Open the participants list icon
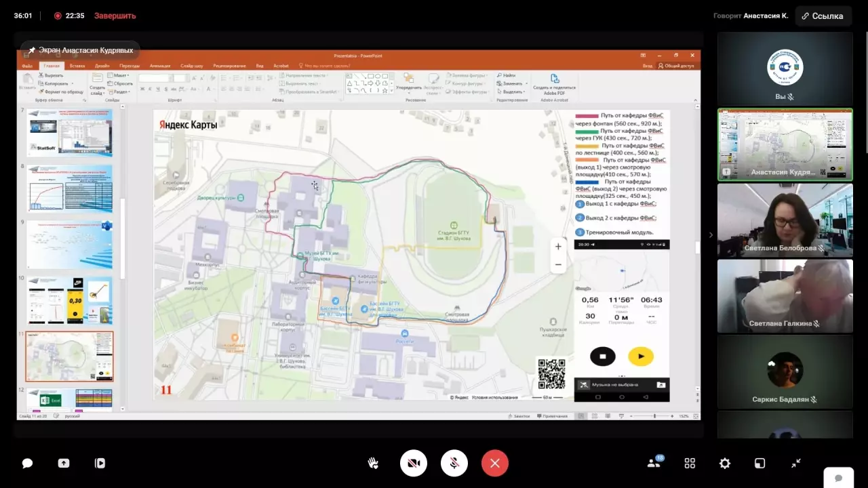The width and height of the screenshot is (868, 488). pyautogui.click(x=654, y=463)
